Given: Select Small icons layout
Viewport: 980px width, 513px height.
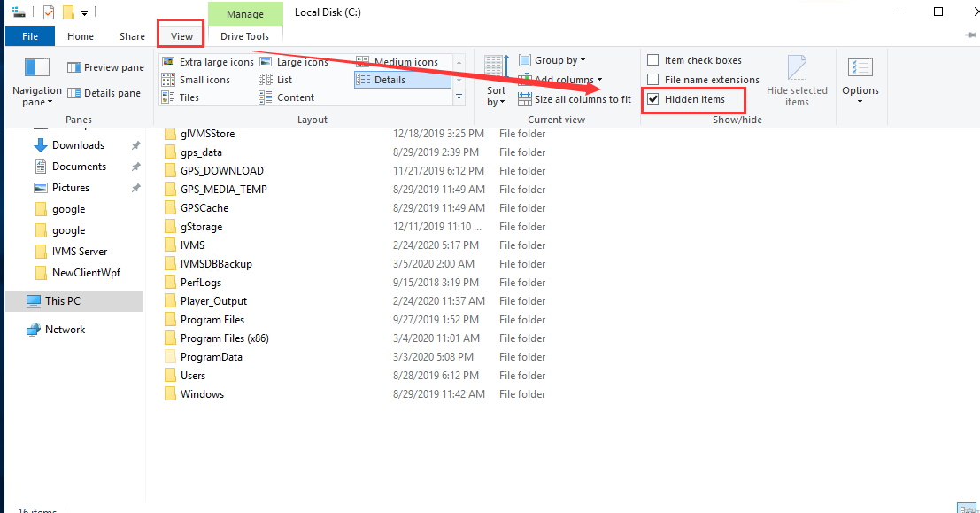Looking at the screenshot, I should (196, 80).
